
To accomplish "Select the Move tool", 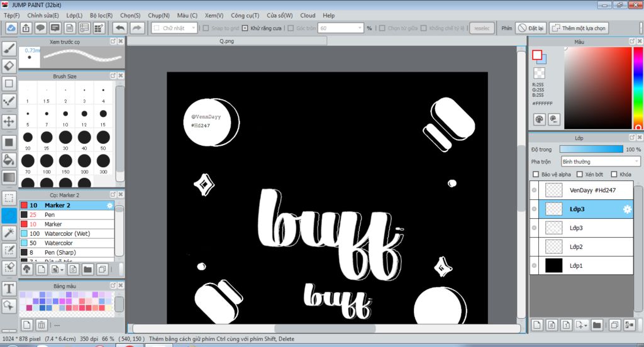I will click(x=9, y=121).
